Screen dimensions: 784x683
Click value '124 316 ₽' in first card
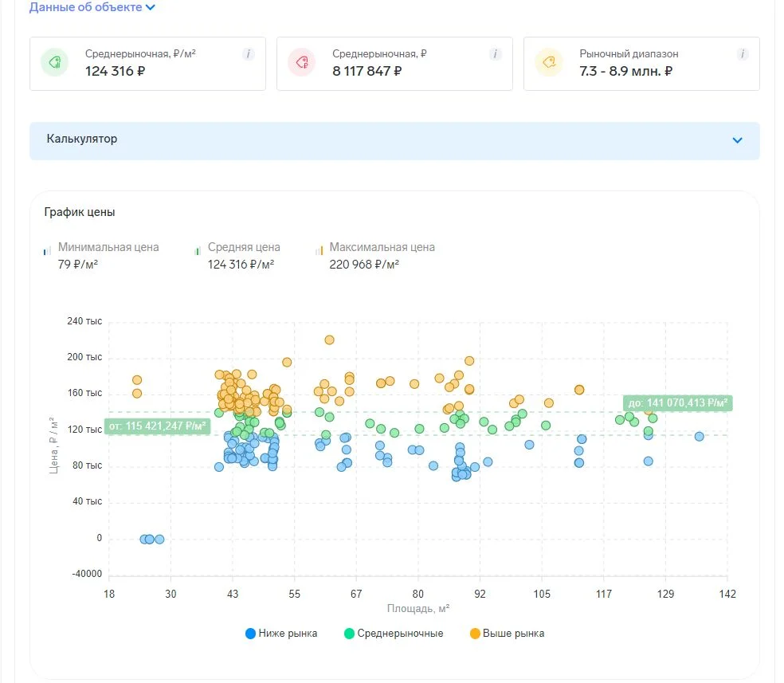coord(115,71)
